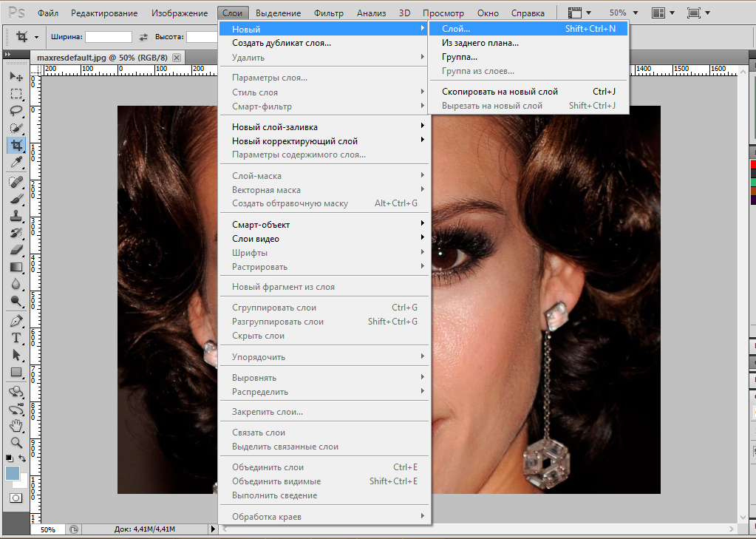Image resolution: width=756 pixels, height=539 pixels.
Task: Select the Hand tool
Action: click(16, 426)
